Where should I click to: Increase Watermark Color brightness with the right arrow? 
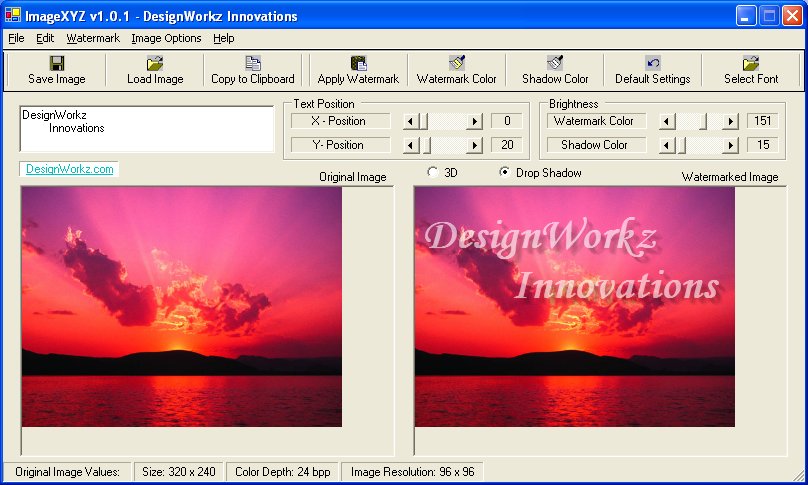[730, 121]
